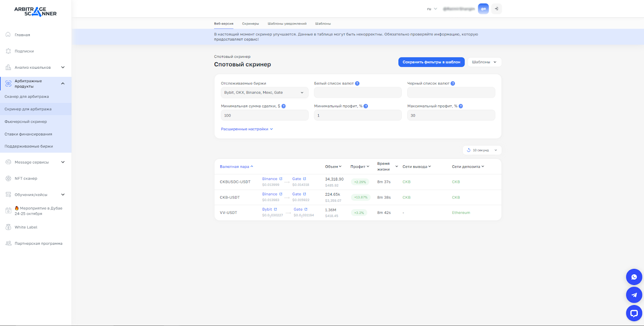The image size is (644, 326).
Task: Open the Telegram floating button
Action: (634, 295)
